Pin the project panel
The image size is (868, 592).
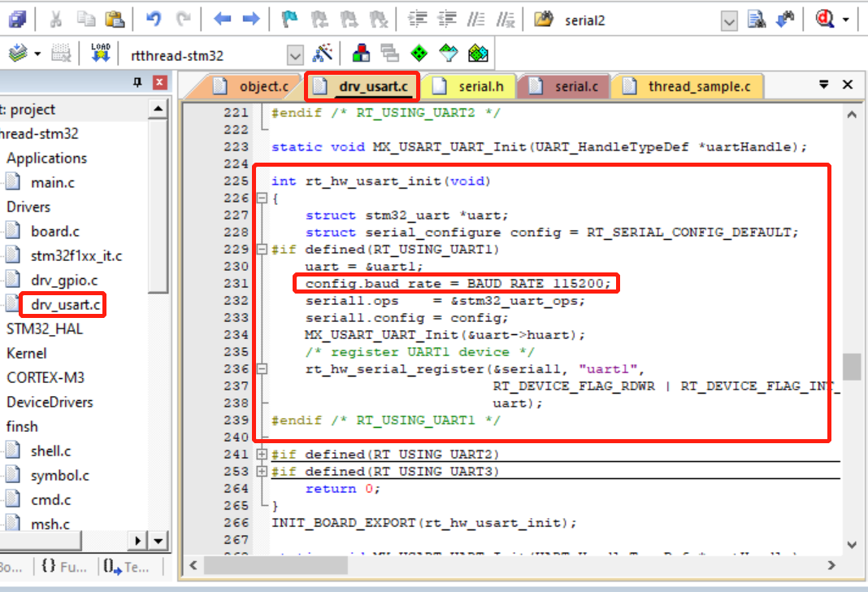[137, 82]
